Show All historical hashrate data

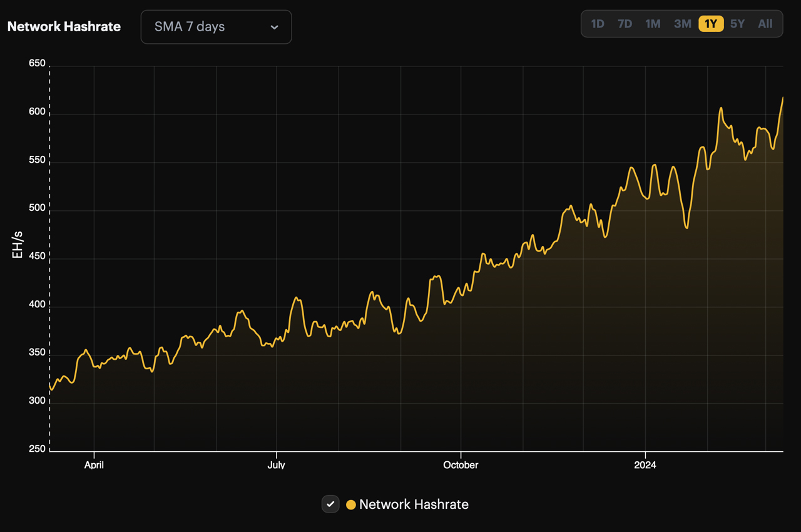click(x=765, y=24)
